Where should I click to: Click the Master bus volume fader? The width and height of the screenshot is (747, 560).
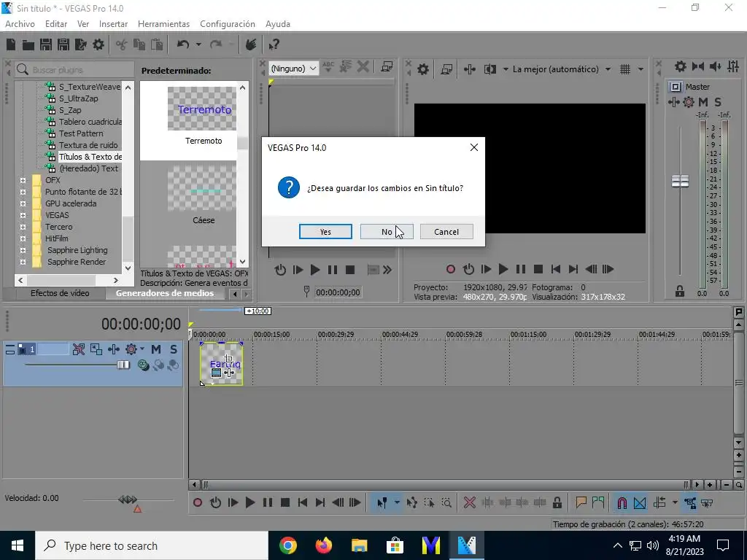[x=681, y=182]
